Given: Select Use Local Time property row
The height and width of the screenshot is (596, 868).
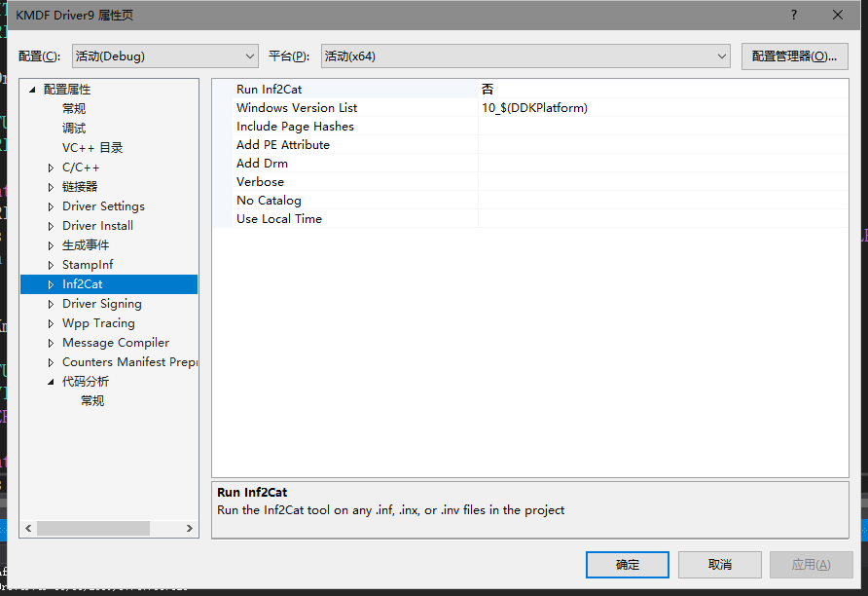Looking at the screenshot, I should [x=529, y=219].
